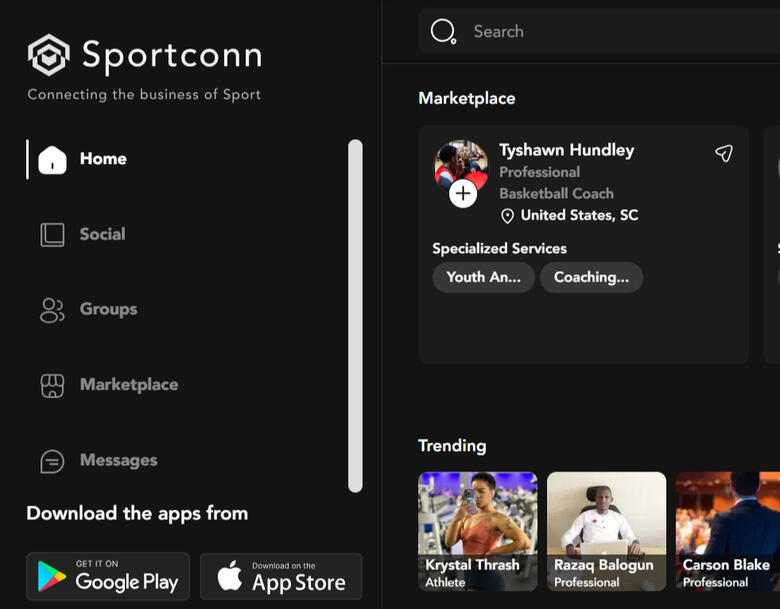Screen dimensions: 780x609
Task: Click the Marketplace storefront icon
Action: coord(52,385)
